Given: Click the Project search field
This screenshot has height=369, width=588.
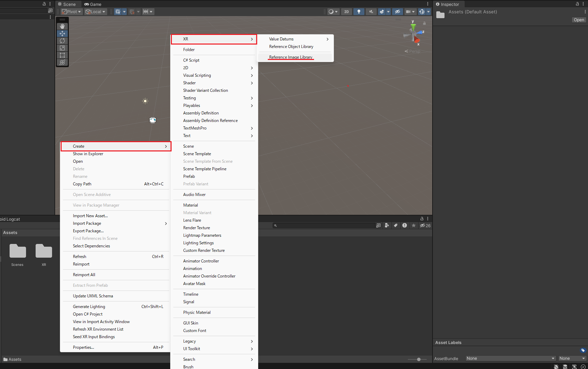Looking at the screenshot, I should point(324,225).
